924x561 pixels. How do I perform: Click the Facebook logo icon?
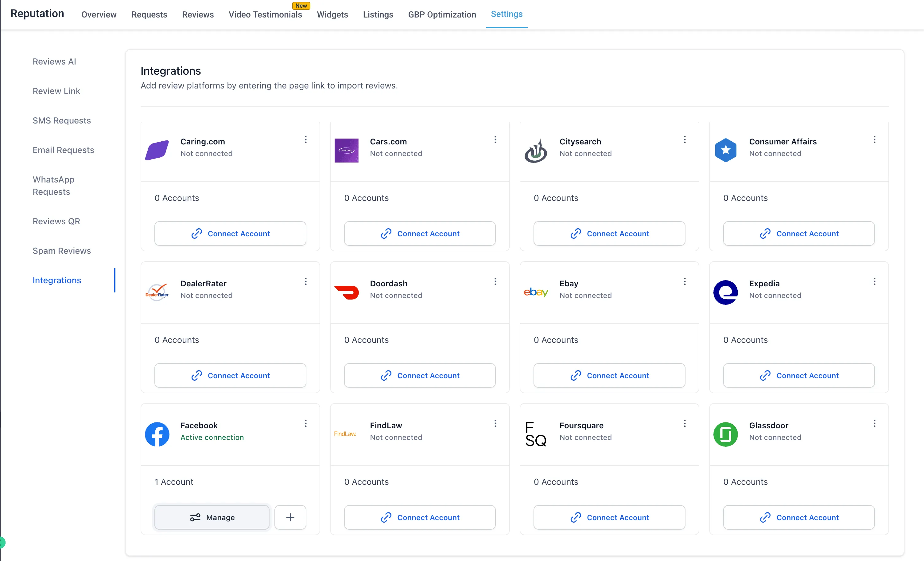(x=157, y=434)
